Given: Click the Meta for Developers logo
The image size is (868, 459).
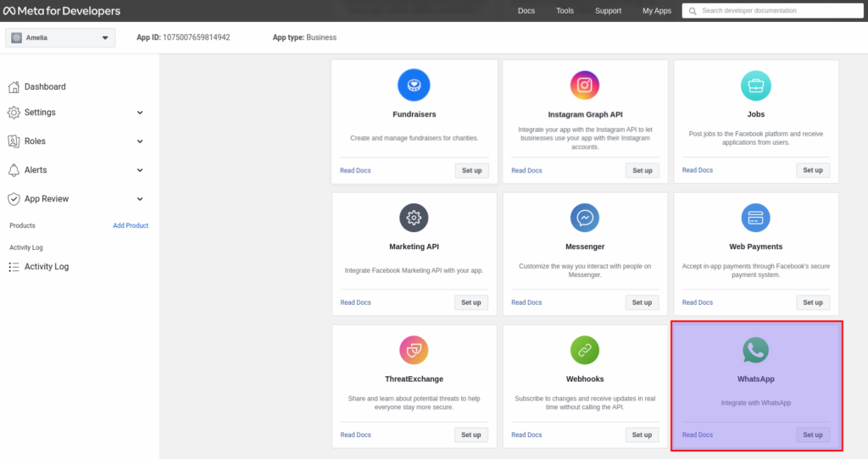Looking at the screenshot, I should 61,10.
